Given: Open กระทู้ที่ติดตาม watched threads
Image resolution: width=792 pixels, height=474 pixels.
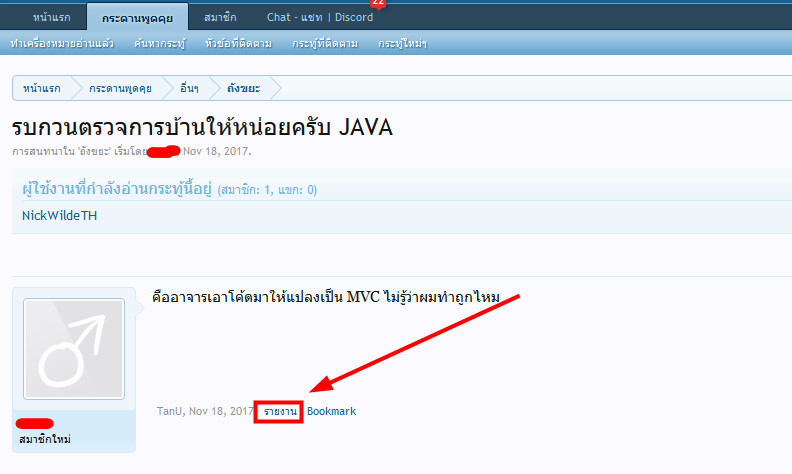Looking at the screenshot, I should point(325,44).
